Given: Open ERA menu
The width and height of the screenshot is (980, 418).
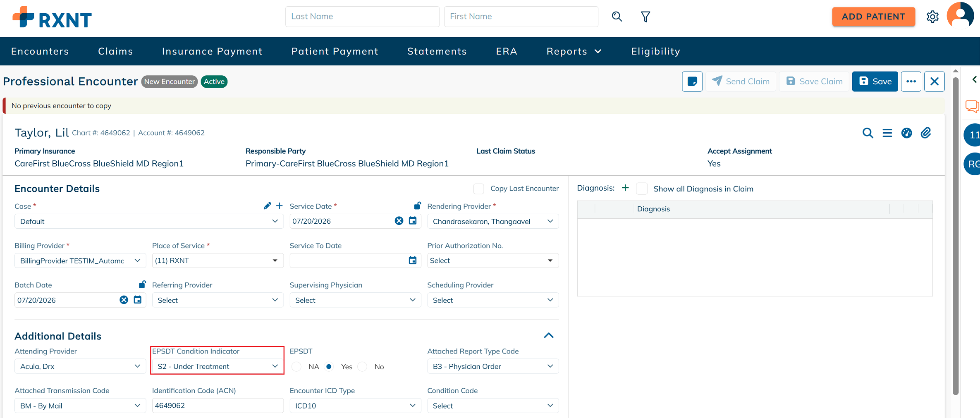Looking at the screenshot, I should click(507, 51).
